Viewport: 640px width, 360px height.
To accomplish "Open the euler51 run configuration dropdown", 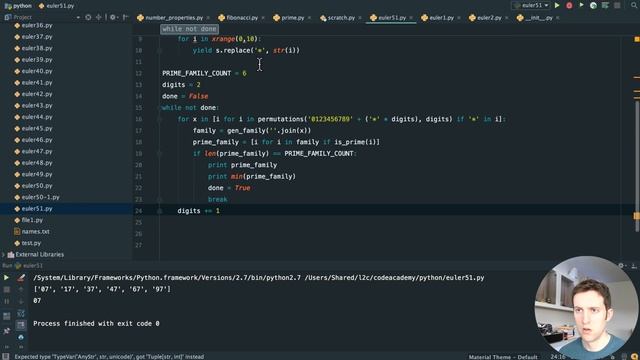I will 531,5.
